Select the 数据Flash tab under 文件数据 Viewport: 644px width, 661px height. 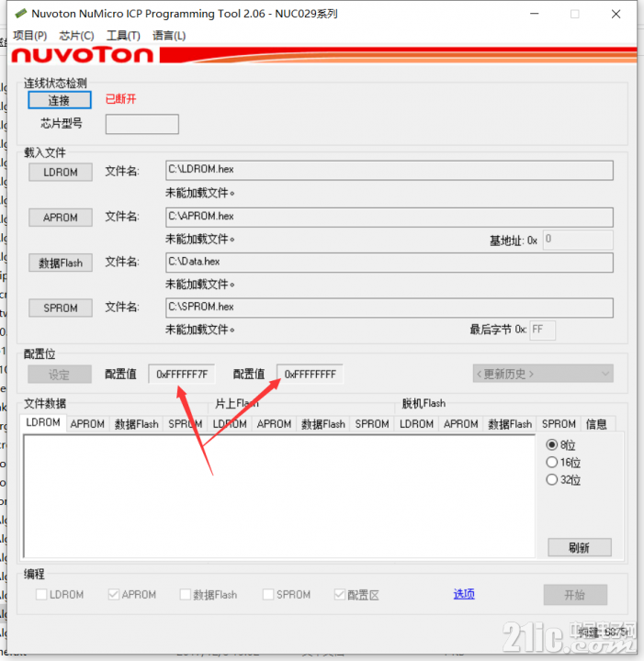pos(136,423)
